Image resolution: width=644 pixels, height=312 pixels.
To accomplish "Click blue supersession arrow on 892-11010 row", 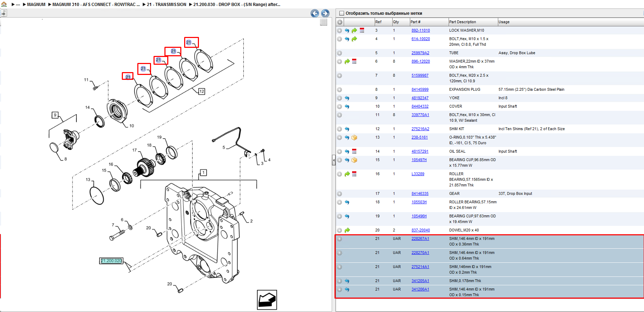I will [347, 31].
